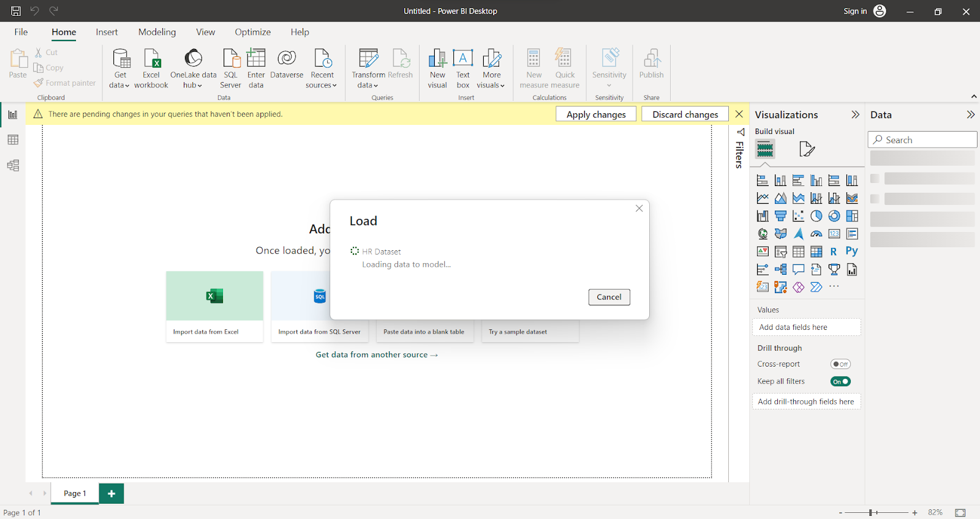Switch to the Optimize ribbon tab
Image resolution: width=980 pixels, height=519 pixels.
[252, 32]
